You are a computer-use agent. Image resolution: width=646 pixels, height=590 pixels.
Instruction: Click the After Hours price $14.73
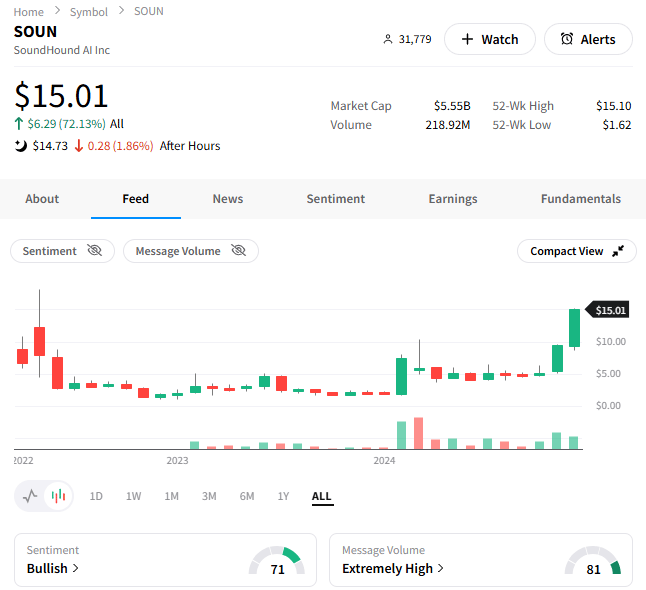point(50,146)
